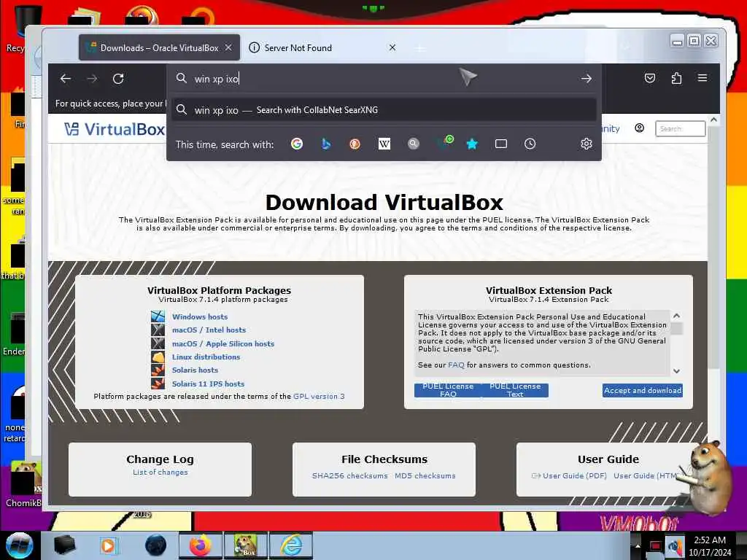Viewport: 747px width, 560px height.
Task: Click the VirtualBox site Search box
Action: point(680,128)
